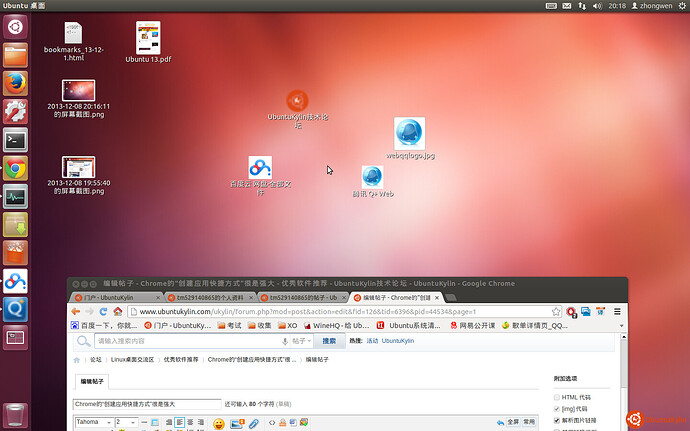Bookmark page with star icon
The height and width of the screenshot is (431, 690).
(x=556, y=312)
